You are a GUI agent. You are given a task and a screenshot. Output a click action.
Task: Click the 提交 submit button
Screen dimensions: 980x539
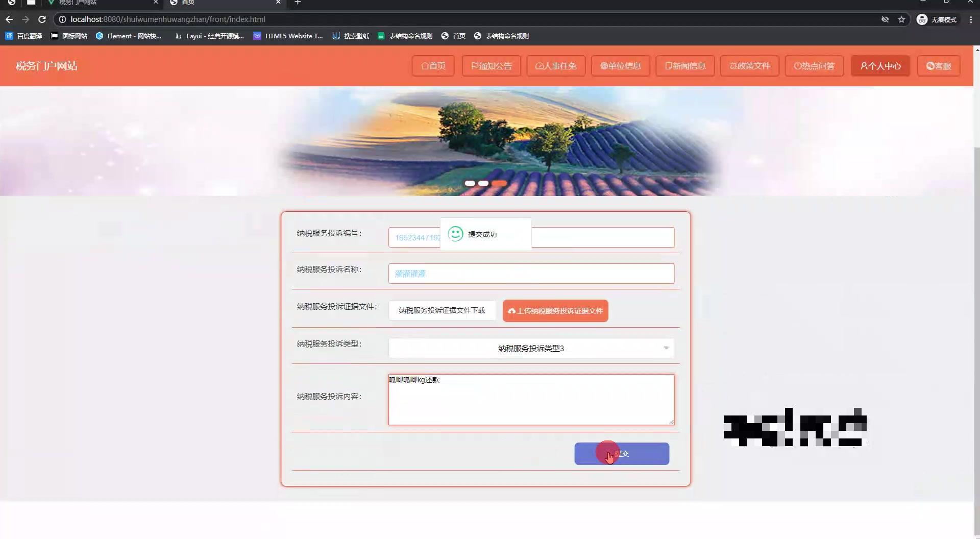coord(622,454)
